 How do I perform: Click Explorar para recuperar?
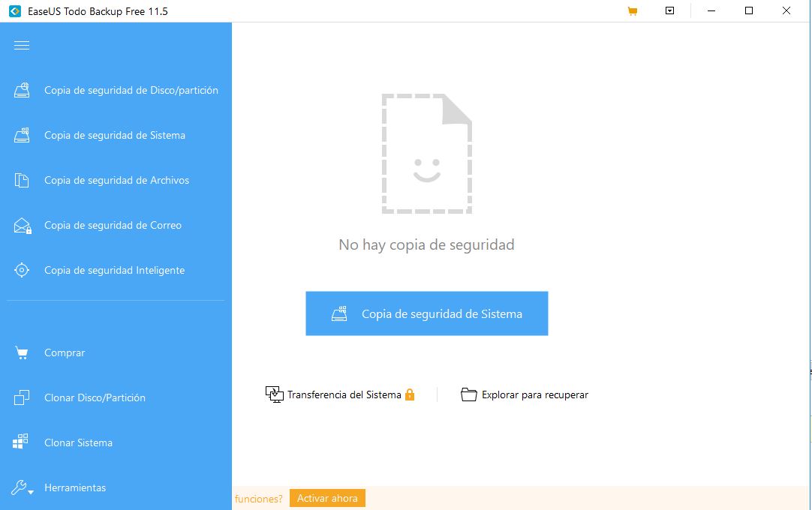click(534, 394)
